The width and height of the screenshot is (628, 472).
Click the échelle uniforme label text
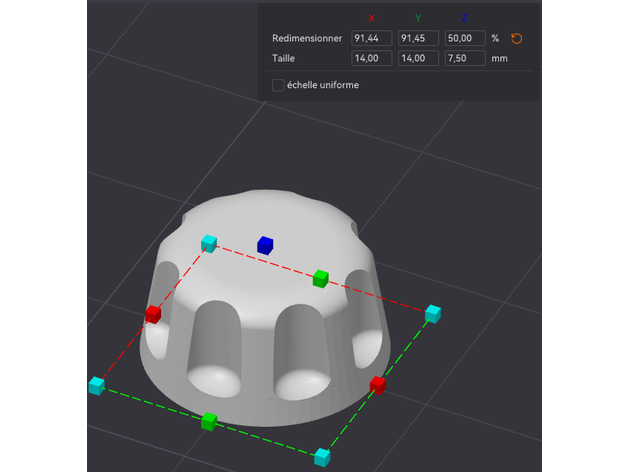[322, 85]
